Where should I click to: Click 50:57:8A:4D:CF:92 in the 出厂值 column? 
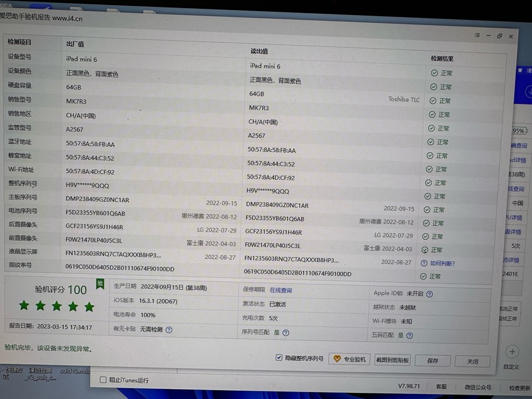pyautogui.click(x=90, y=172)
